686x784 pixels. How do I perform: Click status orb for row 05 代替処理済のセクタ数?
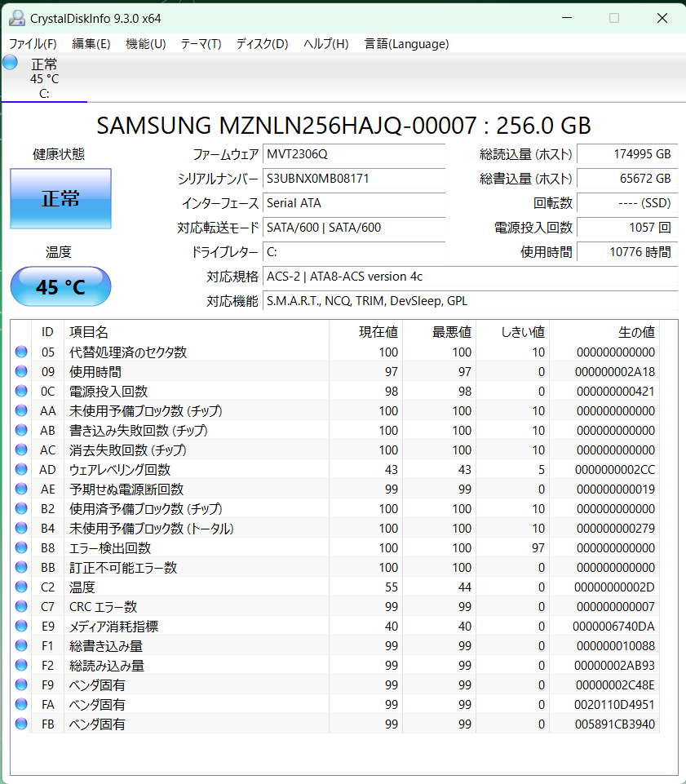(21, 352)
